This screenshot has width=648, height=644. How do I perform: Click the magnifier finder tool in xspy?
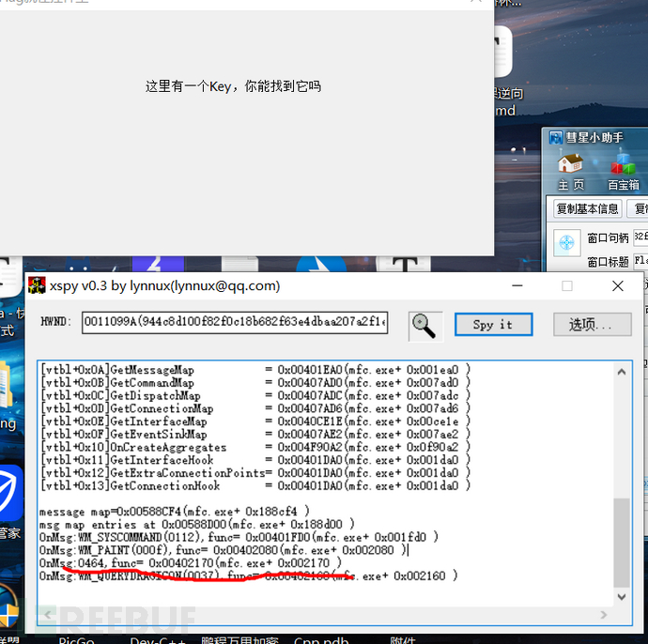click(425, 327)
